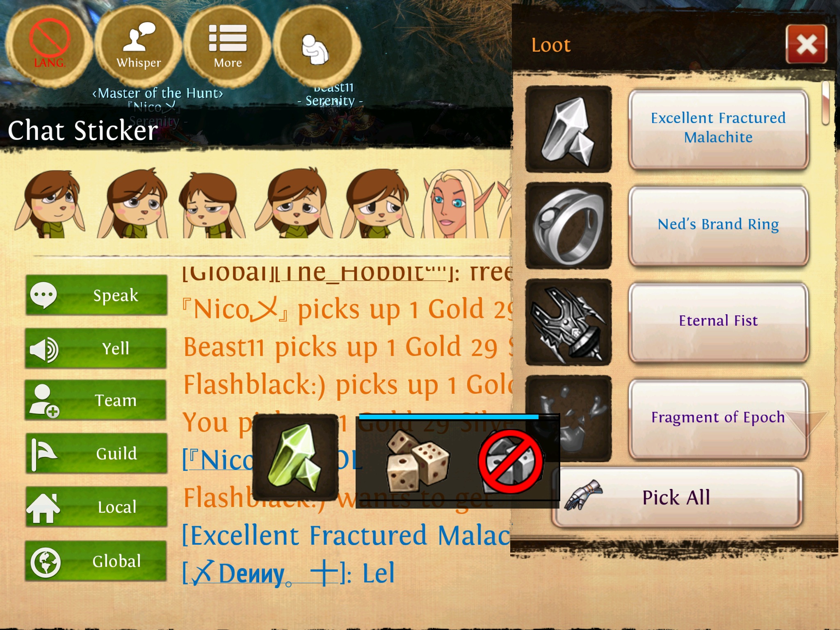Select the green malachite gem icon
Screen dimensions: 840x630
[x=295, y=457]
